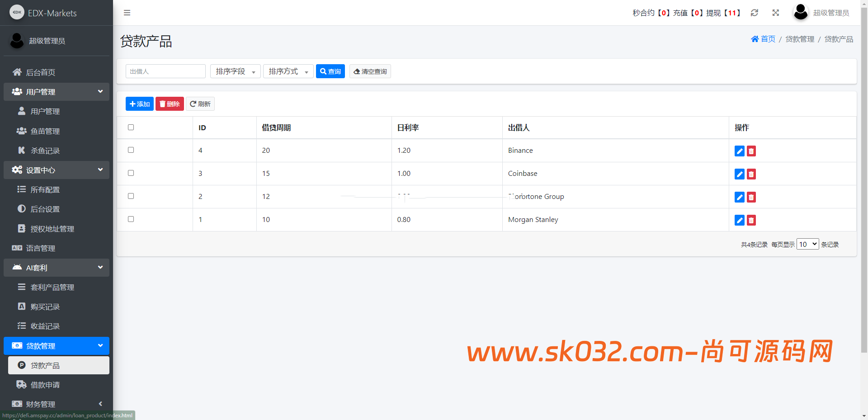Edit the Morgan Stanley row
The width and height of the screenshot is (868, 420).
739,220
